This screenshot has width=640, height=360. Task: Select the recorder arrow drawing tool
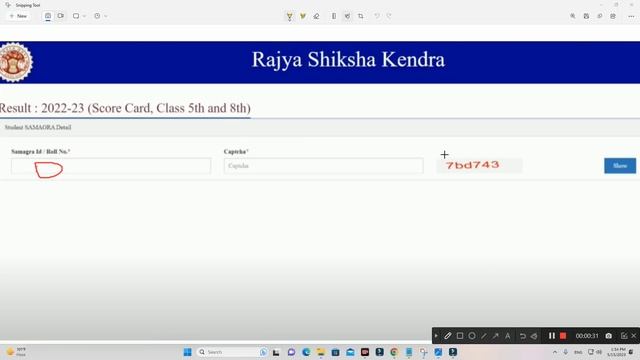[x=496, y=336]
